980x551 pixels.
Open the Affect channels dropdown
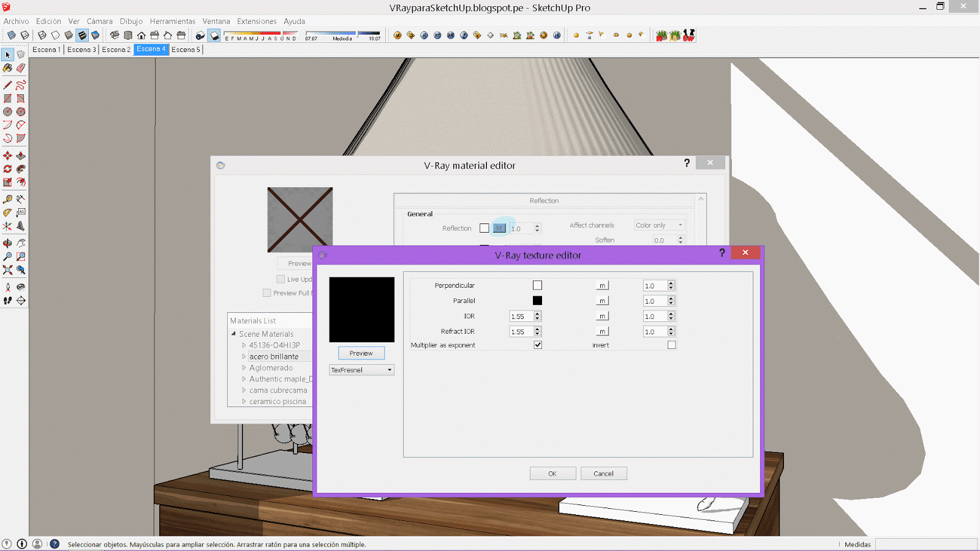(659, 225)
